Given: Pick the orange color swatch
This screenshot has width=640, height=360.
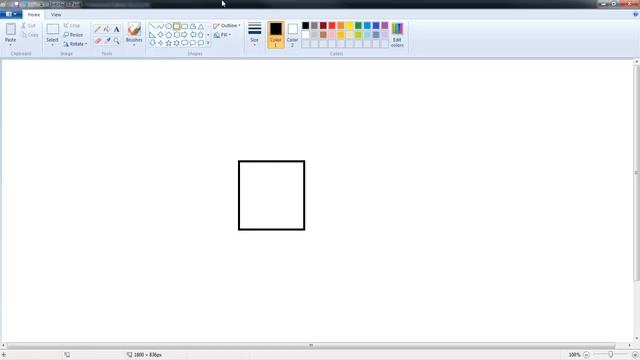Looking at the screenshot, I should click(341, 26).
